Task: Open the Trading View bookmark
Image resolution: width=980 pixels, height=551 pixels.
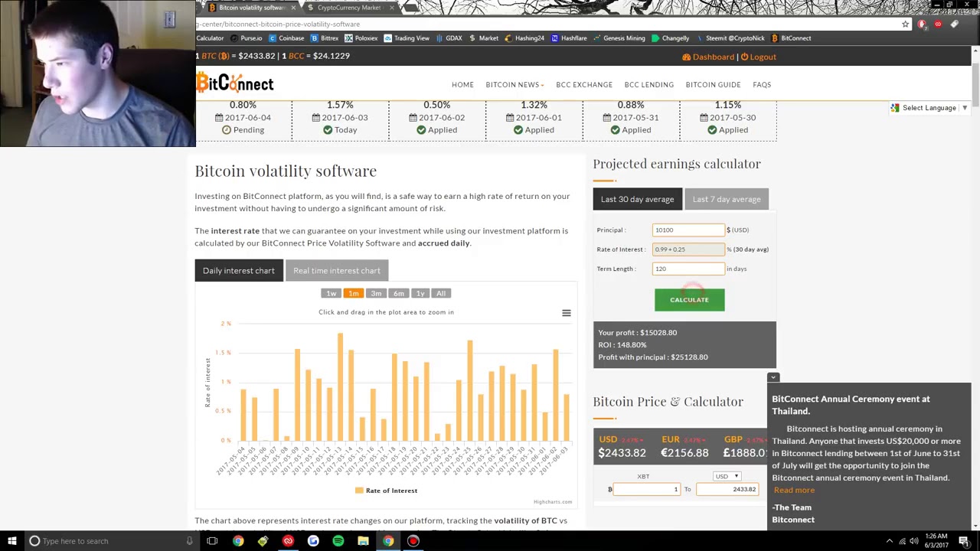Action: pyautogui.click(x=407, y=38)
